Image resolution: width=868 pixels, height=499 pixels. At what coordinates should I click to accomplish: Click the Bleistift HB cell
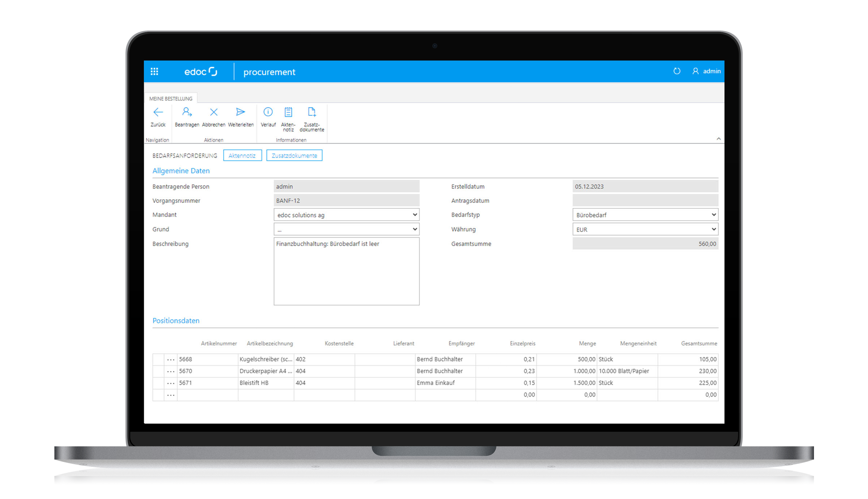[266, 383]
